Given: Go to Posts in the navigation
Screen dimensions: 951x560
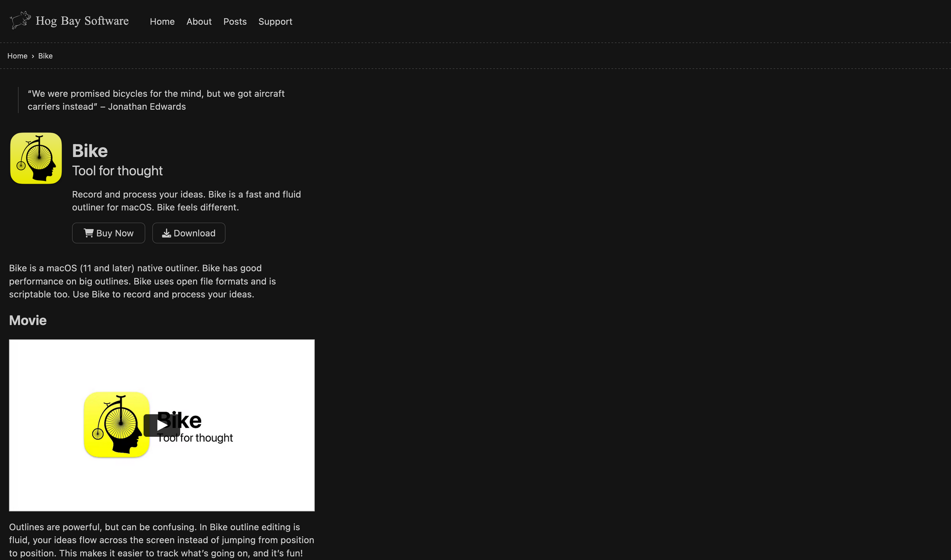Looking at the screenshot, I should coord(235,21).
